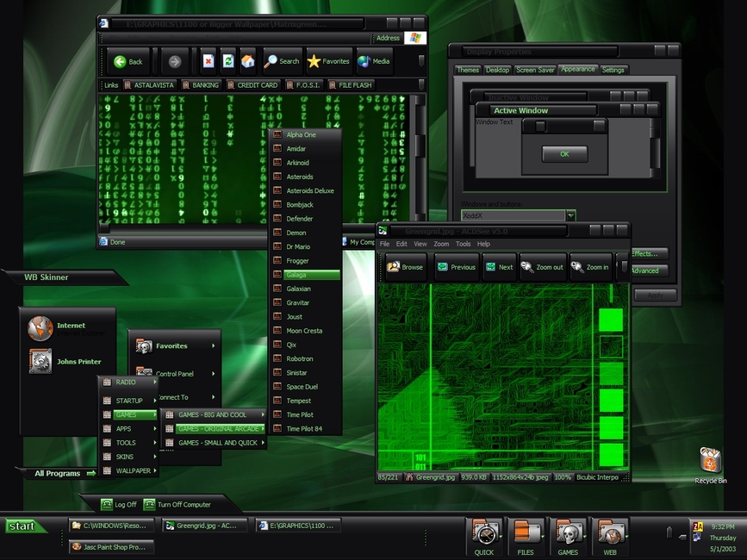Expand the TOOLS programs submenu

pyautogui.click(x=129, y=442)
